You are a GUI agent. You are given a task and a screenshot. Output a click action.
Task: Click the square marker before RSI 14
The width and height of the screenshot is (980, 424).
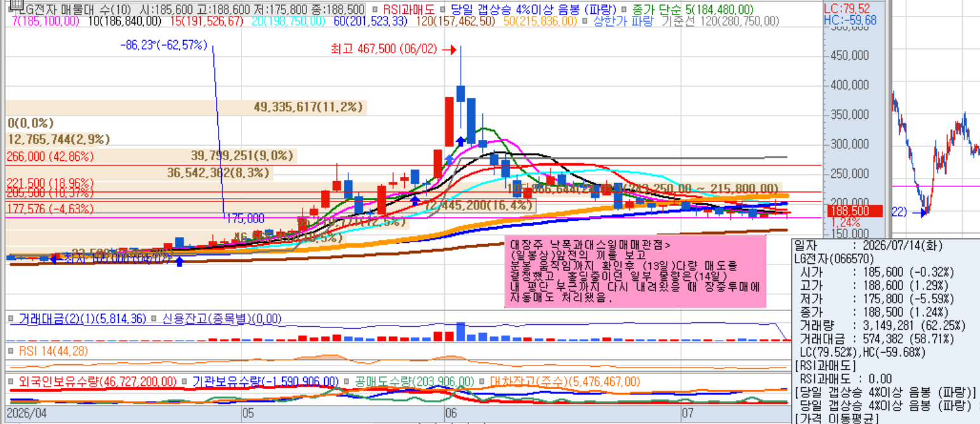(x=10, y=351)
